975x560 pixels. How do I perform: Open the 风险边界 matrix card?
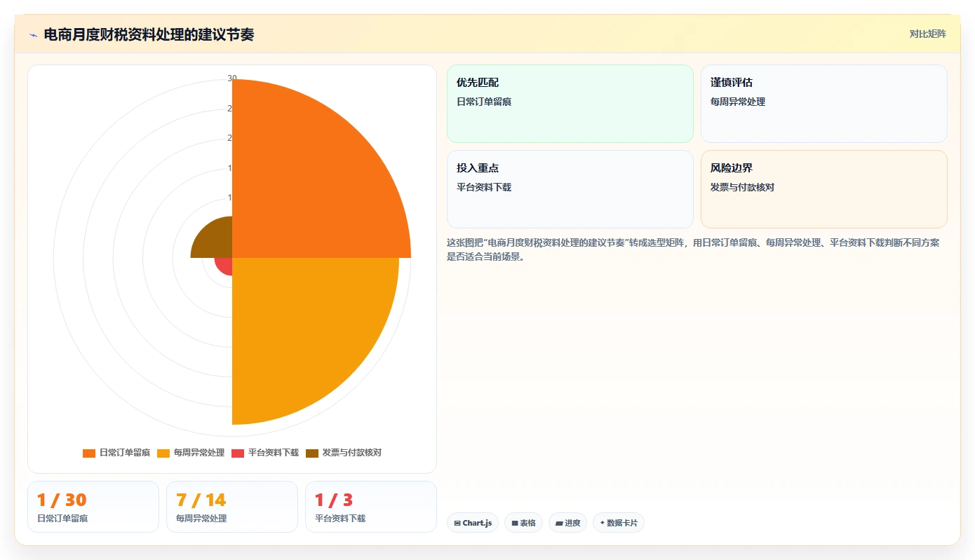pos(824,189)
